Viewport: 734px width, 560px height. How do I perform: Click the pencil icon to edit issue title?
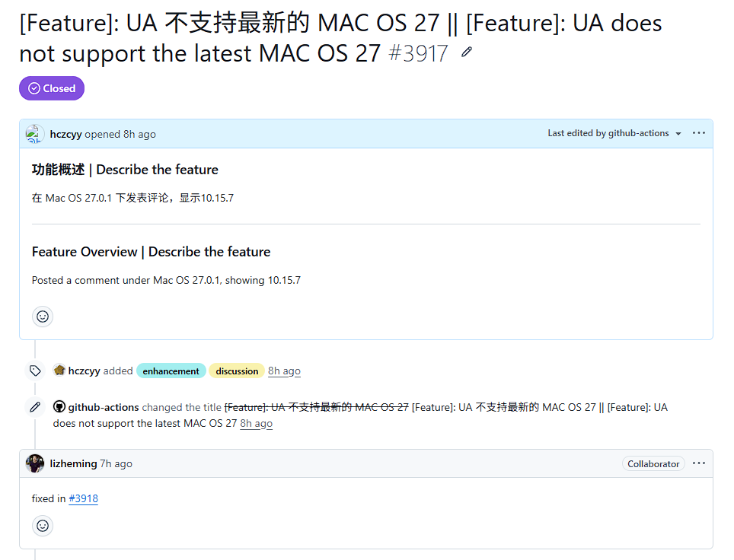[466, 52]
